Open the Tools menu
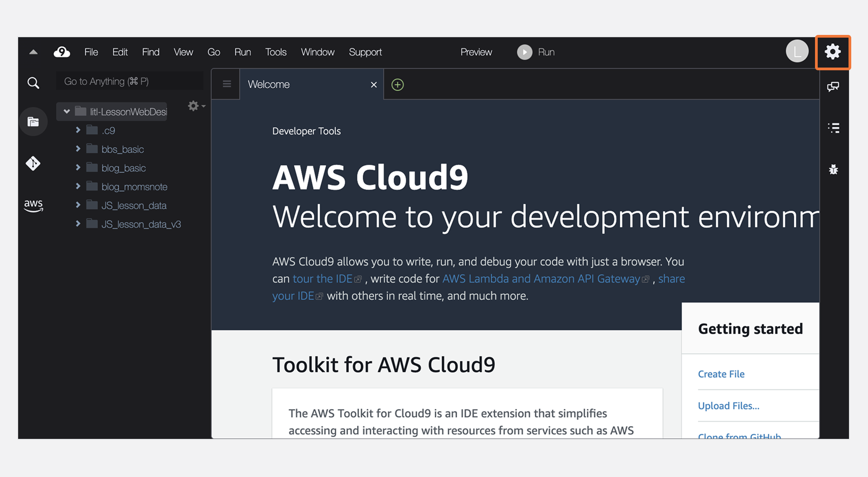 [x=276, y=52]
